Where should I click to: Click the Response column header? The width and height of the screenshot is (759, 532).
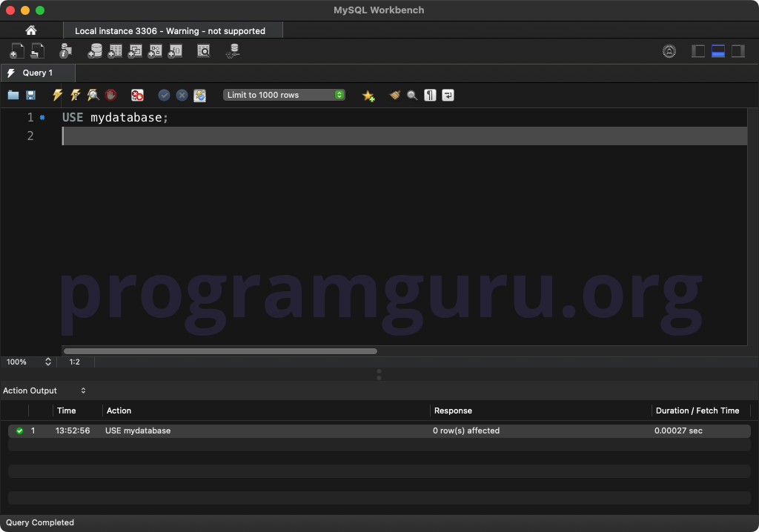453,410
